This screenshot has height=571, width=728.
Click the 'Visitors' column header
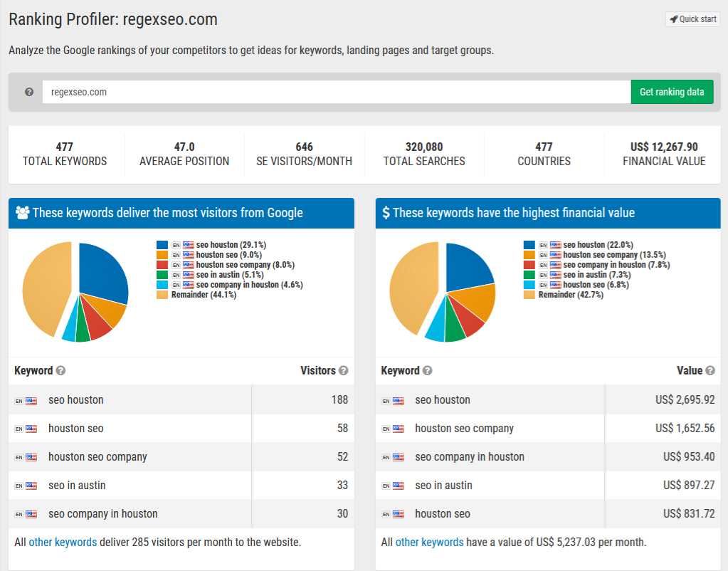click(x=317, y=371)
